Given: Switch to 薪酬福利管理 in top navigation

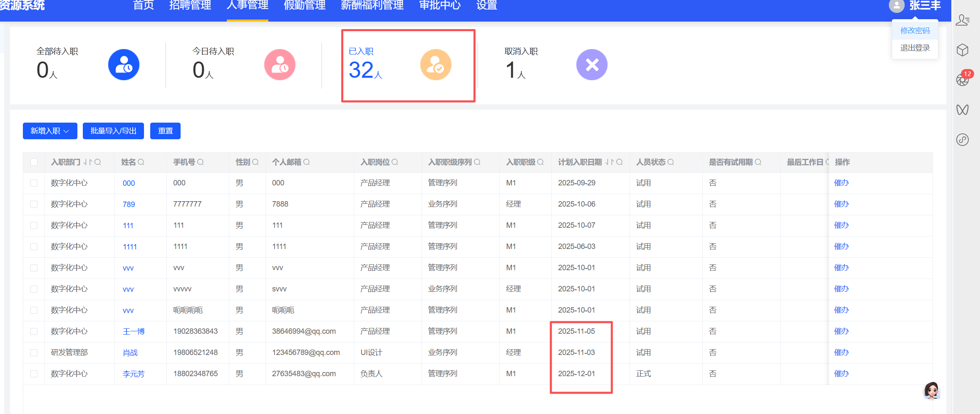Looking at the screenshot, I should click(372, 5).
